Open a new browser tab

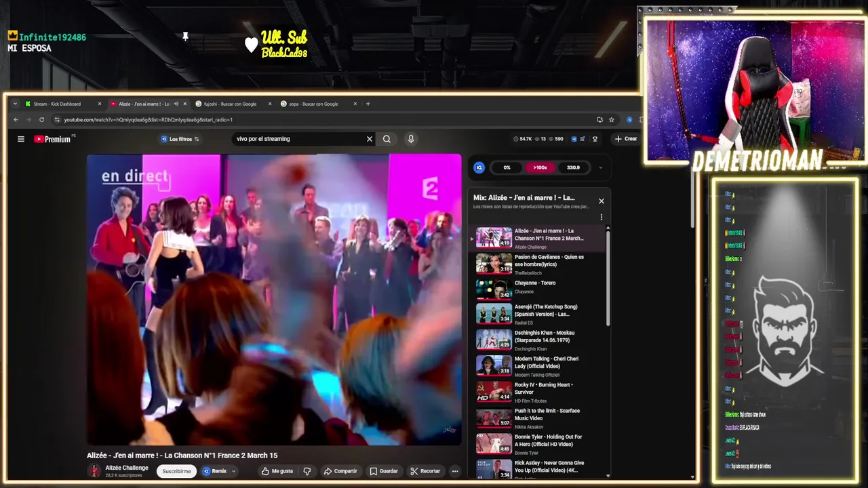[368, 104]
